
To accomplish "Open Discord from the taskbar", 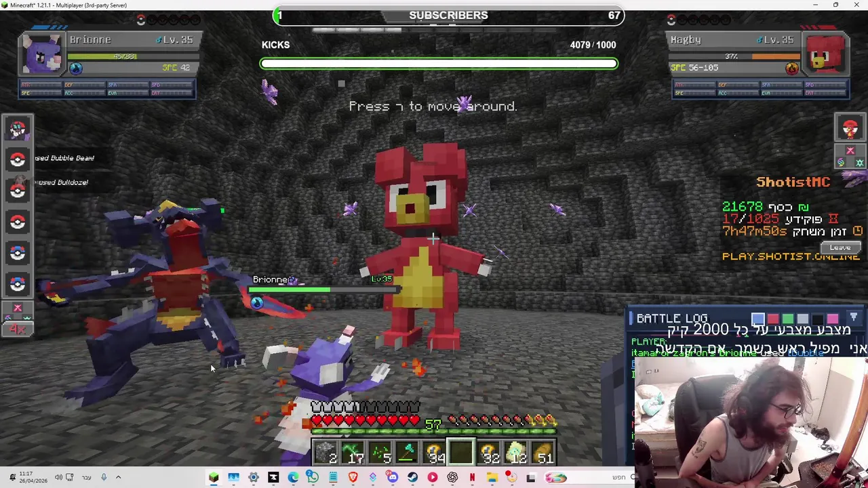I will [392, 478].
